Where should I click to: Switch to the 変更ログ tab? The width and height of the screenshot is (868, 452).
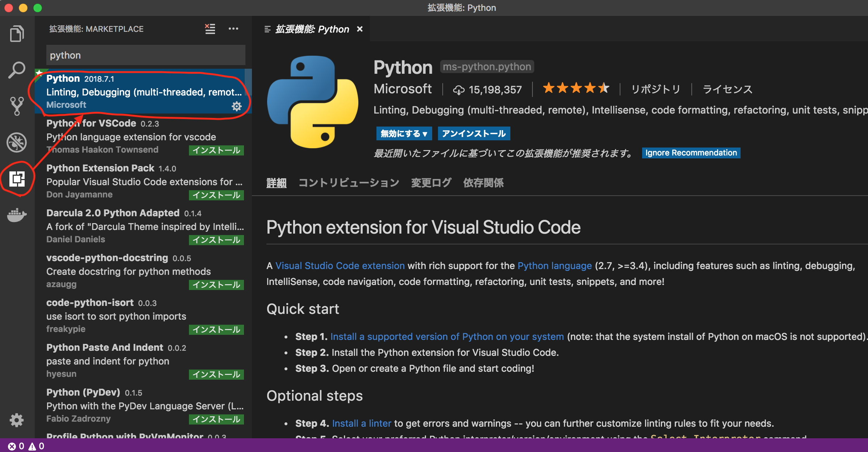[x=431, y=183]
